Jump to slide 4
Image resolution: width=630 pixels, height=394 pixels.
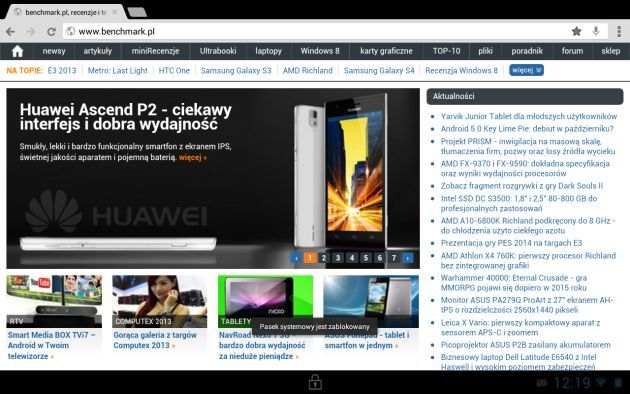point(352,258)
